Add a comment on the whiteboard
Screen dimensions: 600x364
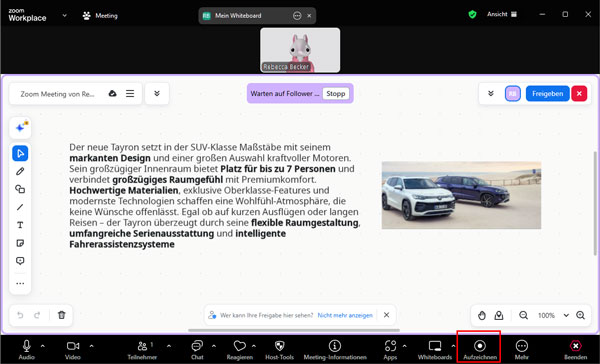[x=20, y=261]
